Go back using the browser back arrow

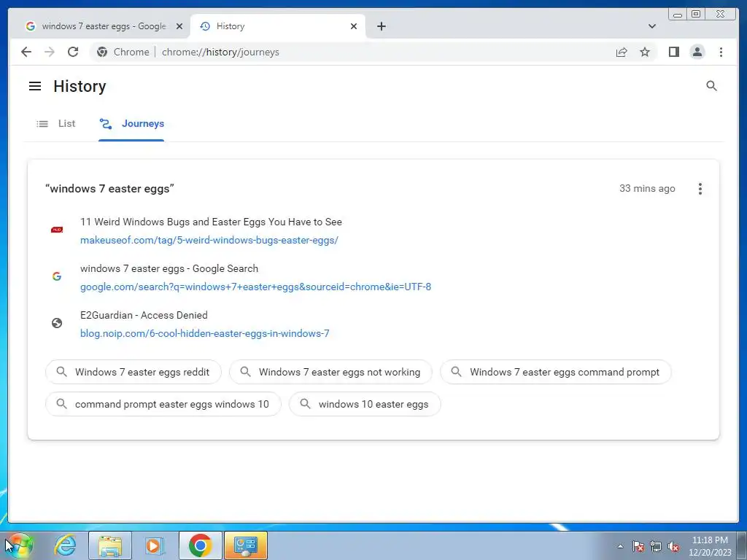pyautogui.click(x=26, y=52)
